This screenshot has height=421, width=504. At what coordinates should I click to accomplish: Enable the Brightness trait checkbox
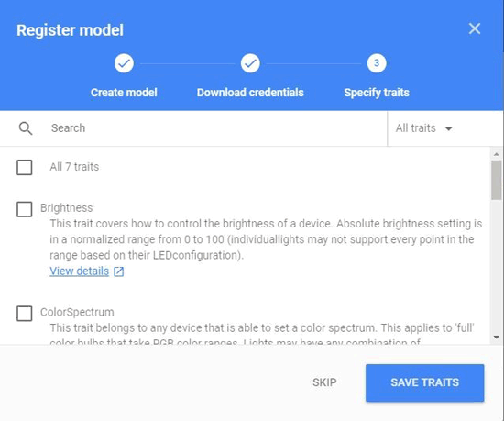[25, 209]
